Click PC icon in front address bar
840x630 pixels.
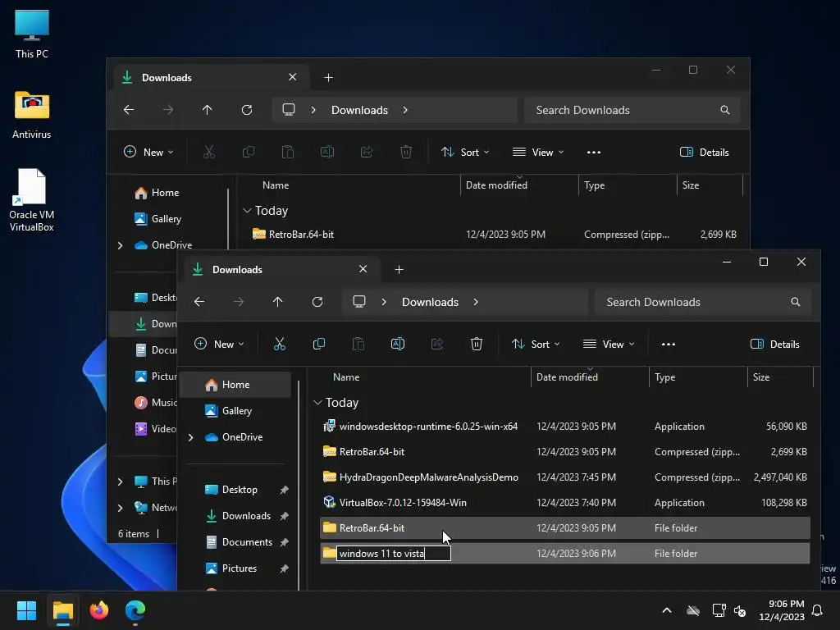[359, 302]
